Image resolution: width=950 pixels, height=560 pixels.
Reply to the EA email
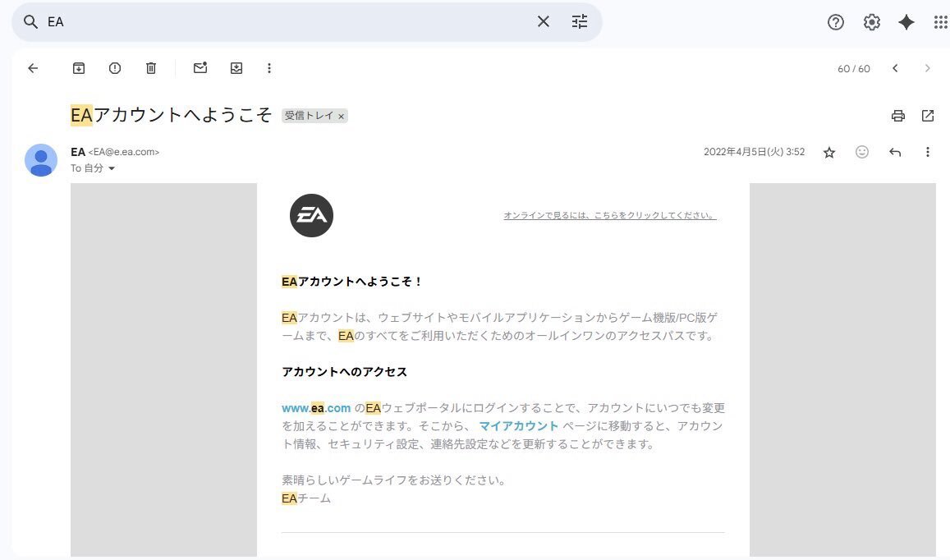click(x=895, y=152)
